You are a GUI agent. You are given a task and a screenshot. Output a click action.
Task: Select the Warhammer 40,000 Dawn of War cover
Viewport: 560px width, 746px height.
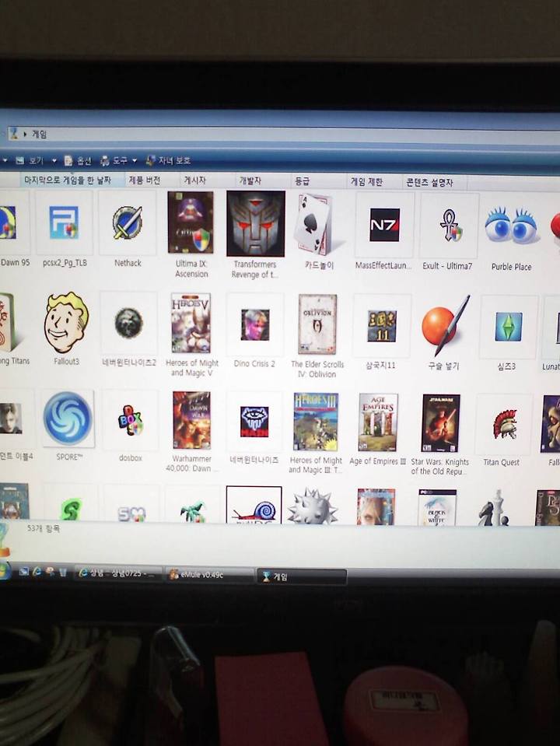coord(191,420)
